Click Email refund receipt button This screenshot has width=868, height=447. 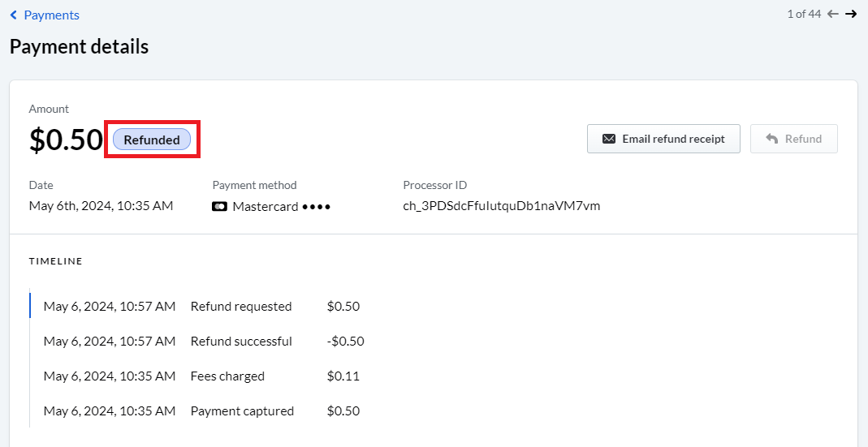pyautogui.click(x=663, y=139)
